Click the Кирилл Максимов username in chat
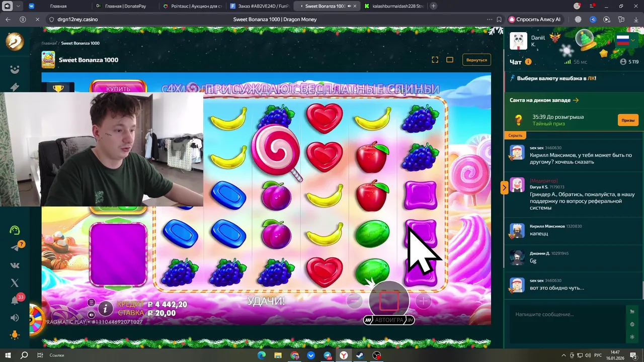 [x=547, y=226]
